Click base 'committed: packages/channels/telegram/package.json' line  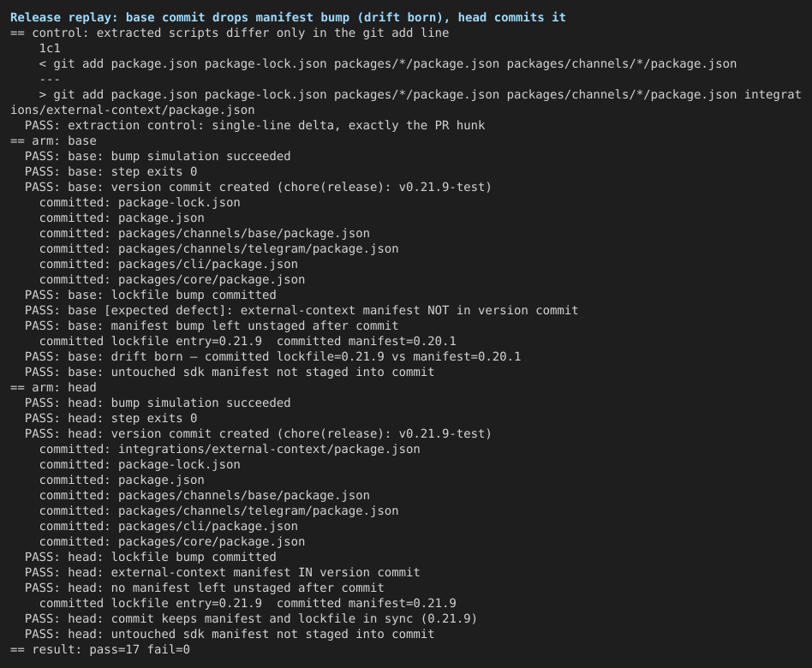pos(219,248)
